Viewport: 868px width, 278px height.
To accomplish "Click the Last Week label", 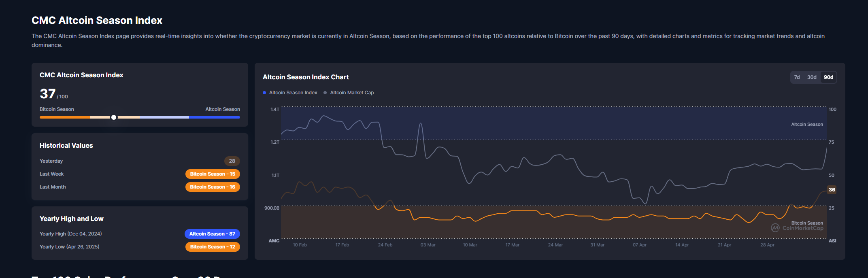I will click(52, 174).
